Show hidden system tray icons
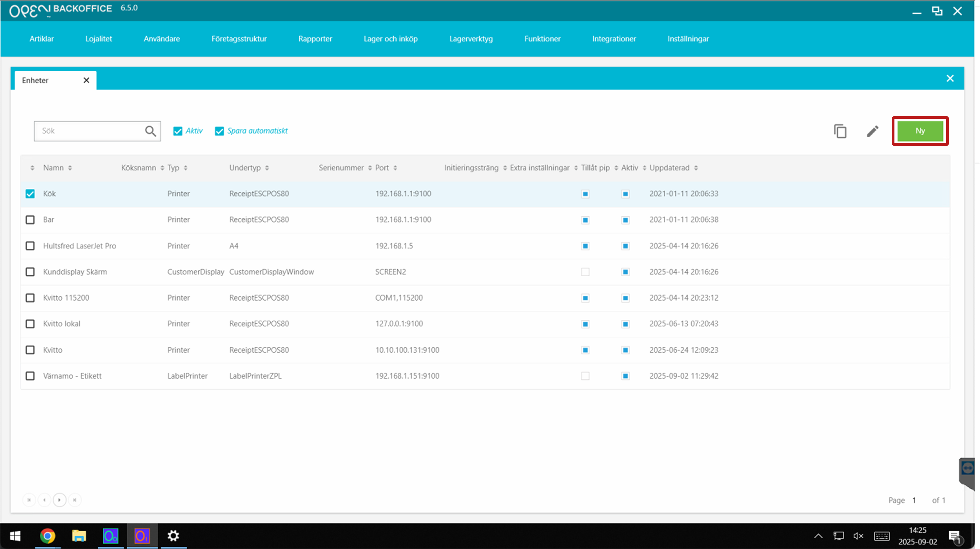 point(818,536)
